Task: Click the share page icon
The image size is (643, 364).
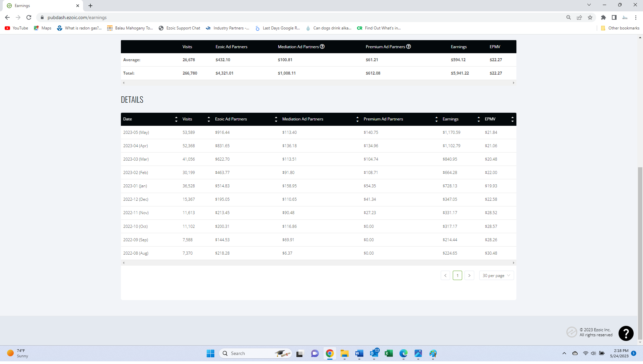Action: [x=579, y=17]
